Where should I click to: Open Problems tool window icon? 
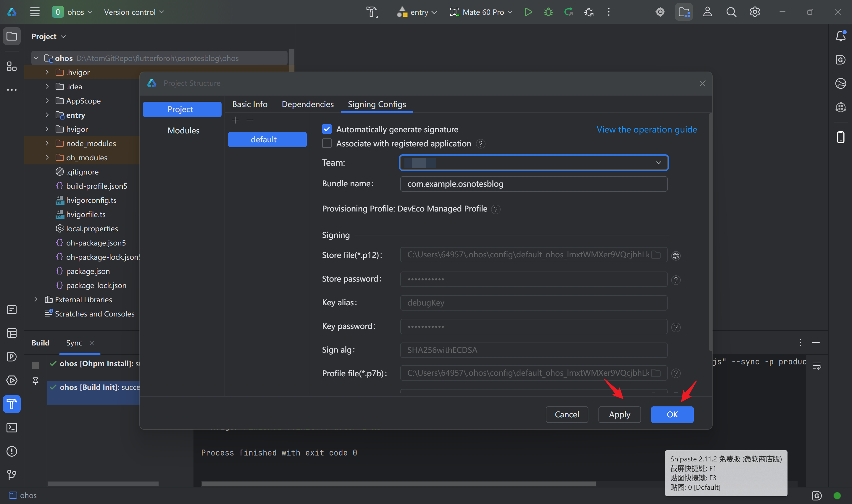(12, 451)
